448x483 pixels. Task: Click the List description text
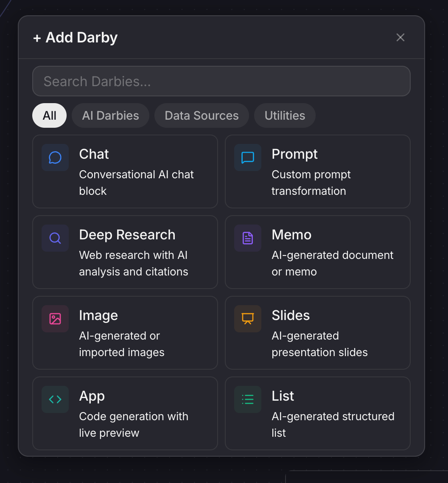333,424
